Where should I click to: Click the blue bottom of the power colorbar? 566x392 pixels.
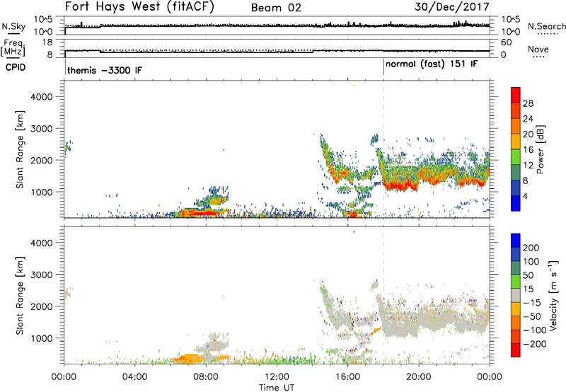[x=516, y=204]
